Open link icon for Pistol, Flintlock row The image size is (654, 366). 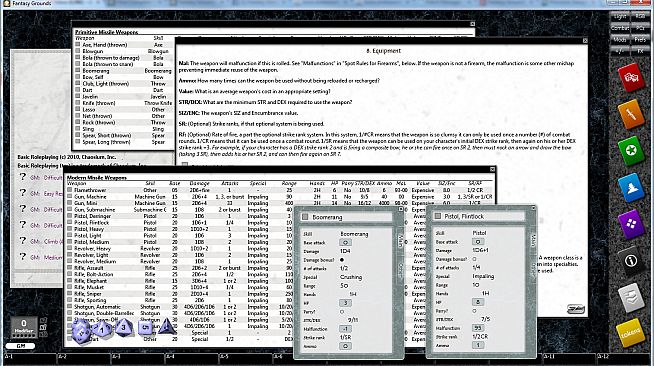coord(70,222)
